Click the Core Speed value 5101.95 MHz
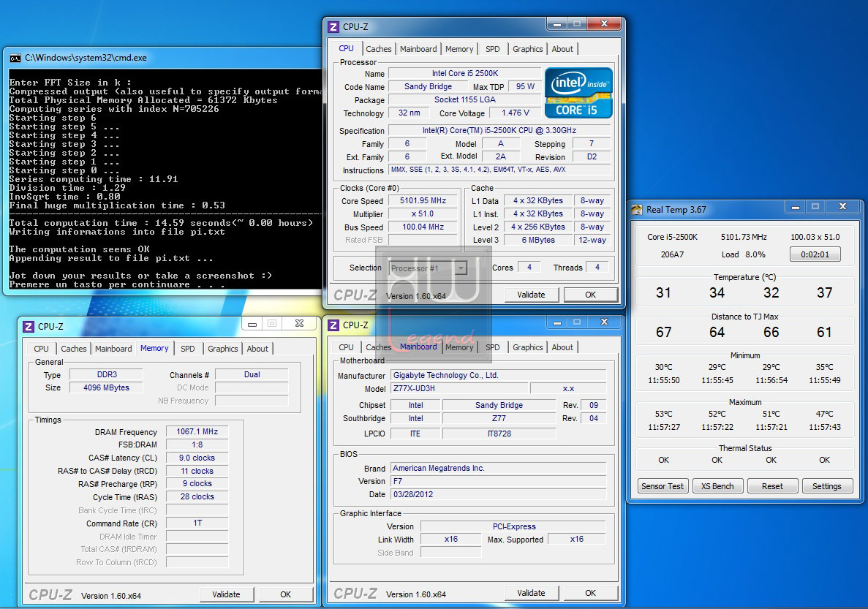This screenshot has width=868, height=609. tap(423, 201)
